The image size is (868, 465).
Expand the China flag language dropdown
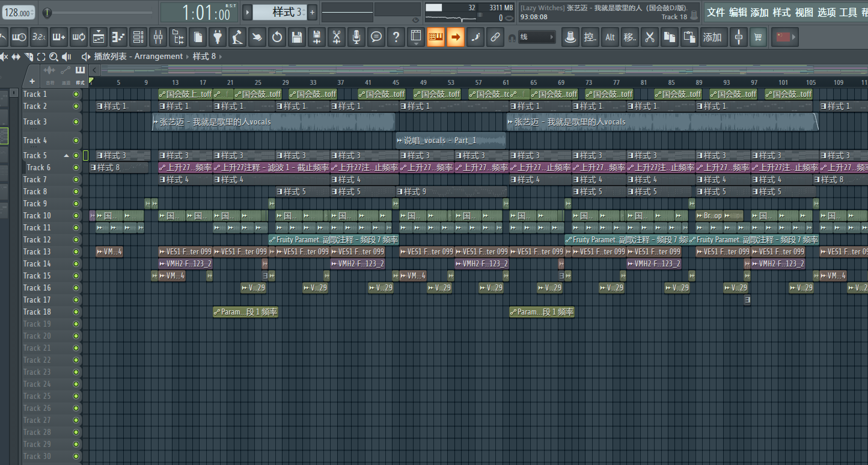click(x=785, y=37)
